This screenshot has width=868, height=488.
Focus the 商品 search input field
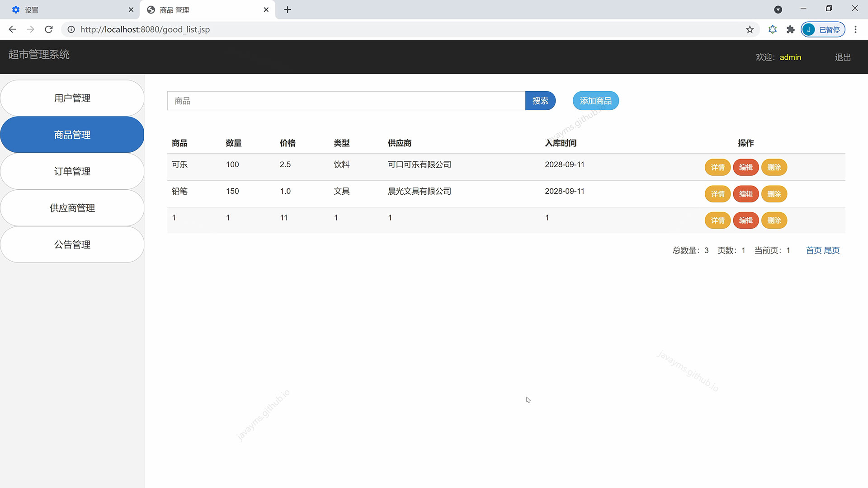[346, 101]
